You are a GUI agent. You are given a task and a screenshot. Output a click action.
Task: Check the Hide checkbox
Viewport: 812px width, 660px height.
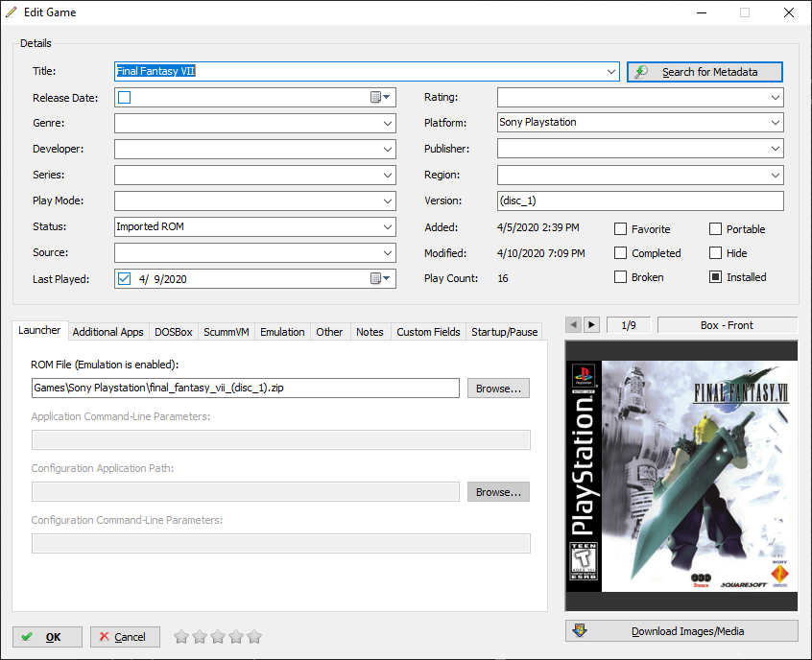click(x=715, y=252)
